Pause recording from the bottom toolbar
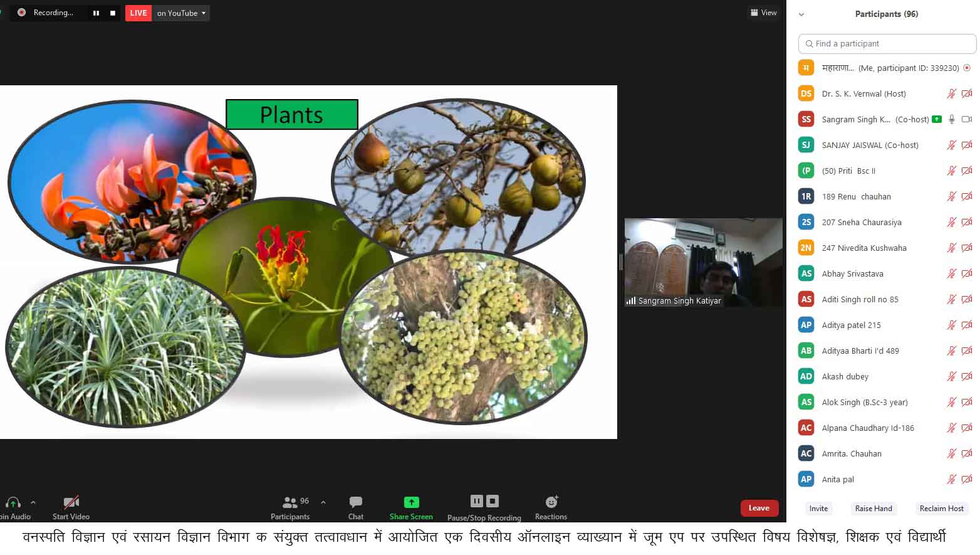Image resolution: width=980 pixels, height=555 pixels. (x=477, y=501)
